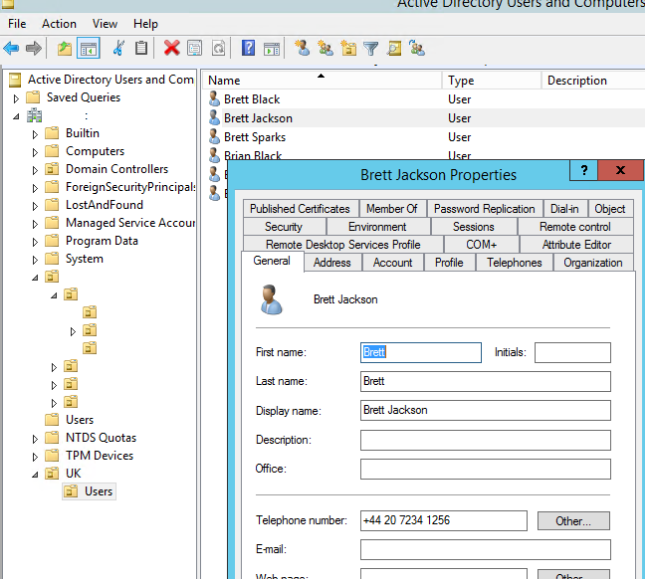The height and width of the screenshot is (585, 645).
Task: Open the Address tab
Action: pyautogui.click(x=332, y=262)
